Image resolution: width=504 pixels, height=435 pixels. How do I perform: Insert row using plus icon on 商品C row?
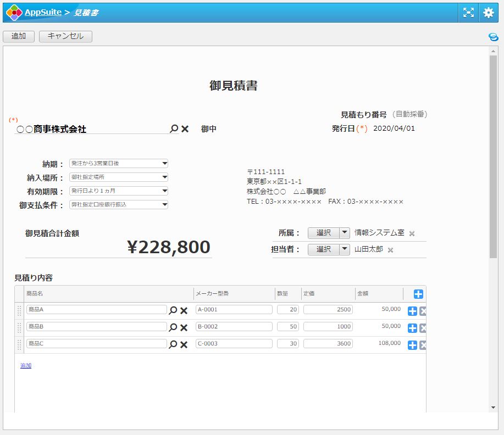tap(412, 345)
